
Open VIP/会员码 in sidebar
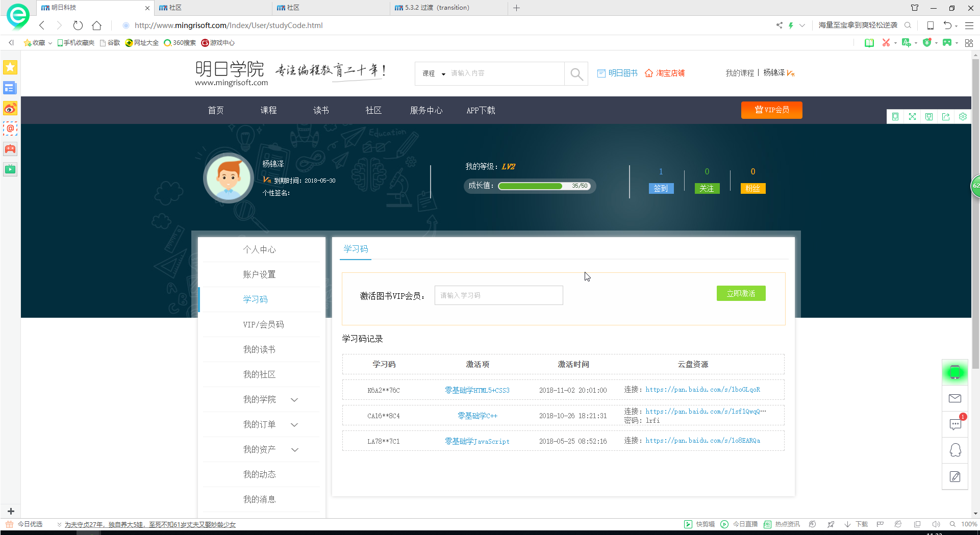click(x=263, y=324)
